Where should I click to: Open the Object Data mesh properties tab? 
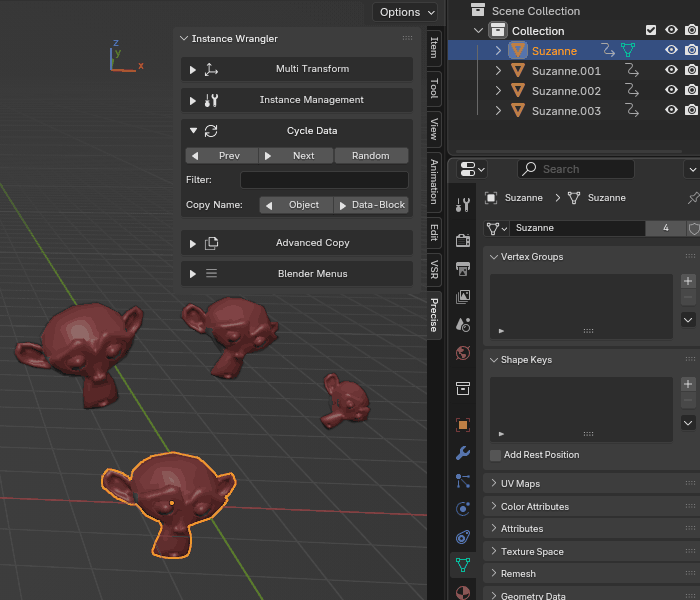pyautogui.click(x=463, y=565)
